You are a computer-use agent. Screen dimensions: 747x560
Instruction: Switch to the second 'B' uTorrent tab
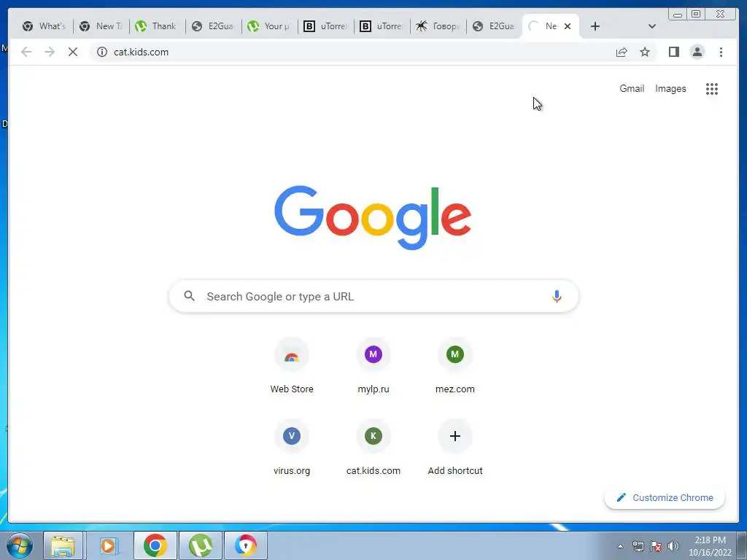click(382, 26)
